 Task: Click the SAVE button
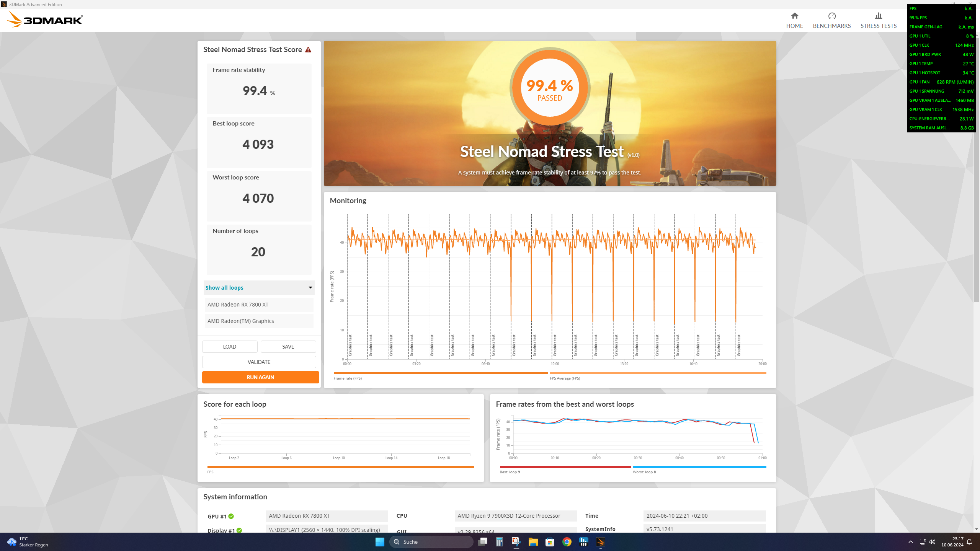click(x=288, y=347)
